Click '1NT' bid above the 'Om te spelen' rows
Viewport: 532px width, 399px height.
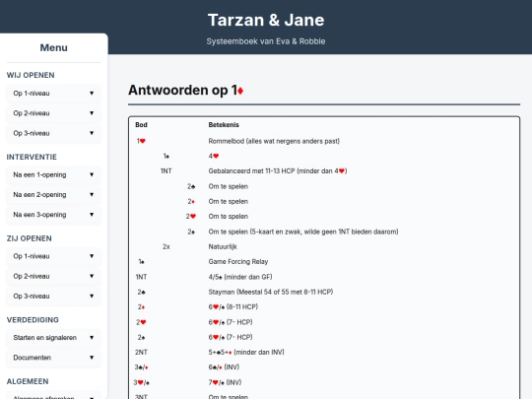[166, 171]
